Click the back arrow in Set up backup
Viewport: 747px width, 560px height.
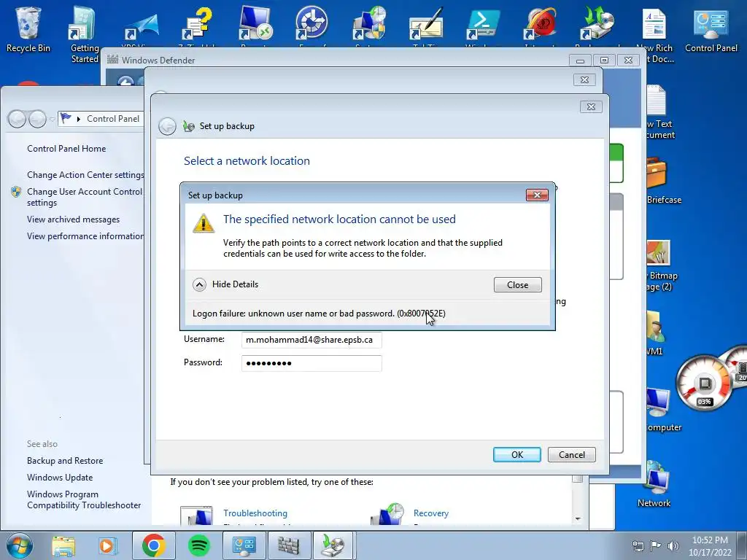(x=167, y=126)
